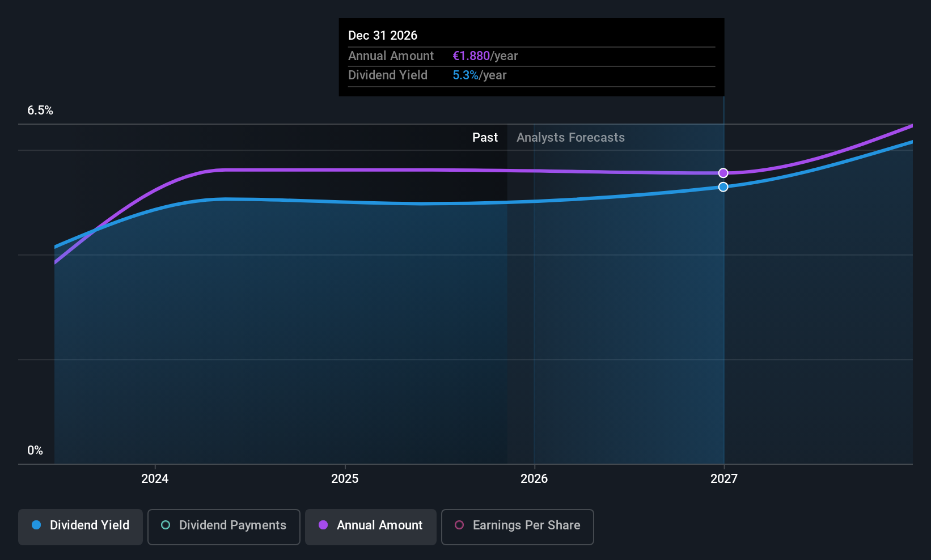Screen dimensions: 931x560
Task: Switch to the Past section of the chart
Action: click(485, 137)
